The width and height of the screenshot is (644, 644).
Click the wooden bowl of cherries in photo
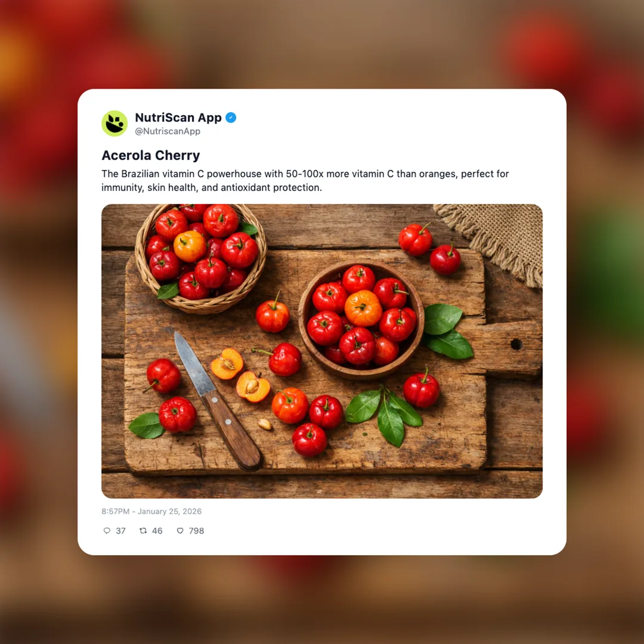[x=361, y=320]
